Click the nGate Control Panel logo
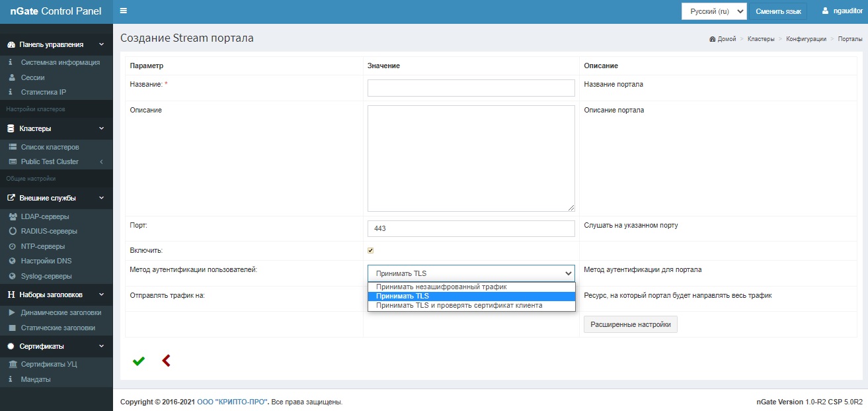This screenshot has width=868, height=411. point(56,11)
